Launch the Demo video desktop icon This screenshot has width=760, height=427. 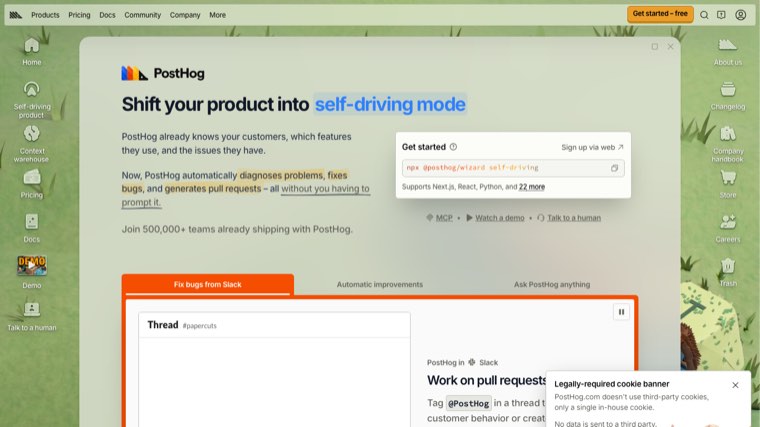pos(32,272)
